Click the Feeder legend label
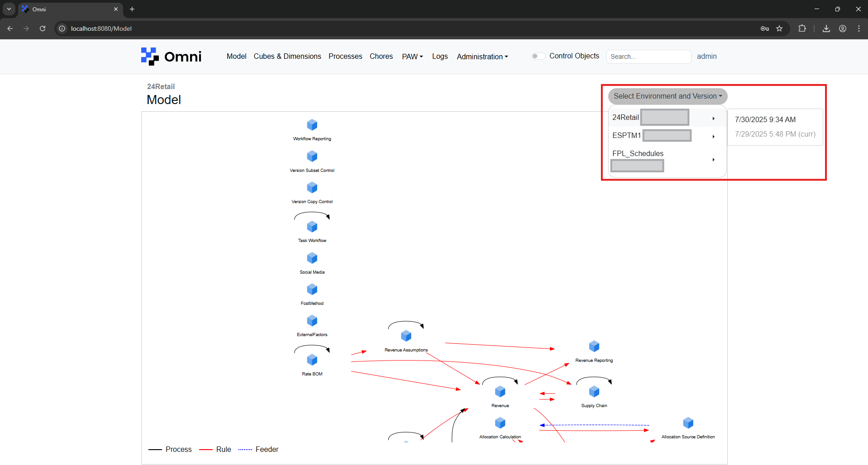Screen dimensions: 868x465 pyautogui.click(x=267, y=449)
